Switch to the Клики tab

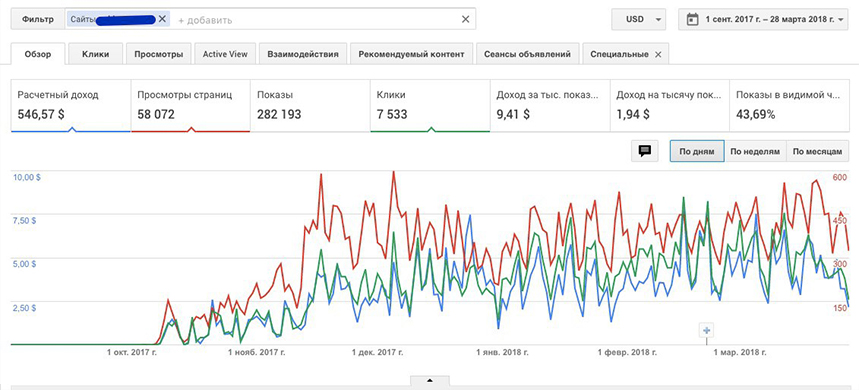96,54
